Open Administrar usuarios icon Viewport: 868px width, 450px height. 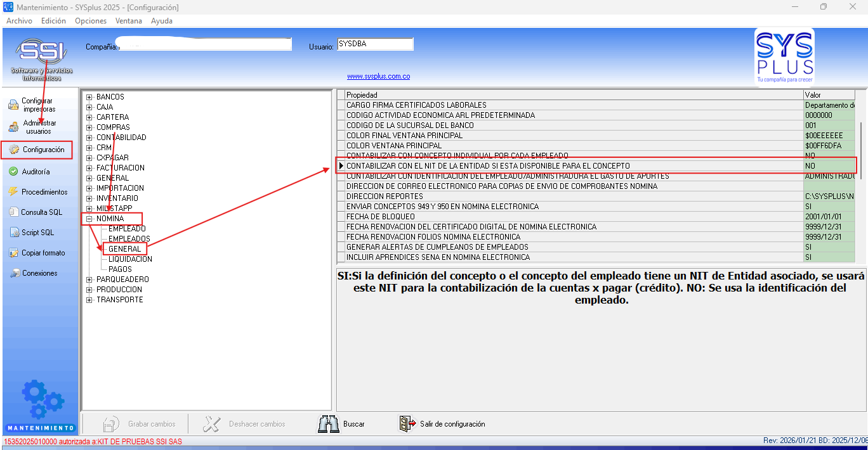13,127
